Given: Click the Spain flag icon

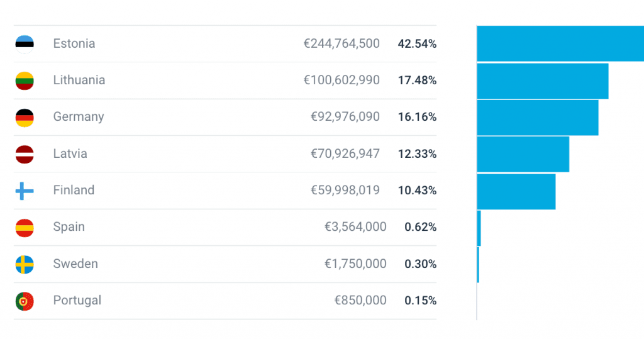Looking at the screenshot, I should click(x=25, y=227).
